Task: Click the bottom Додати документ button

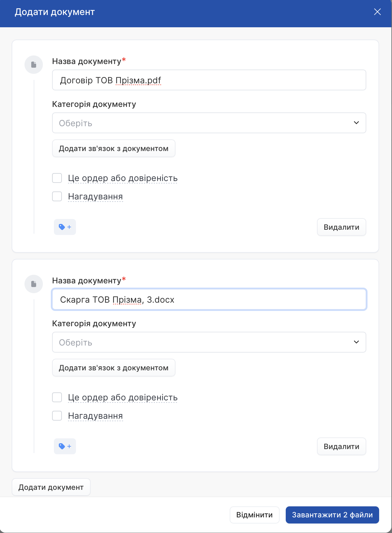Action: (51, 487)
